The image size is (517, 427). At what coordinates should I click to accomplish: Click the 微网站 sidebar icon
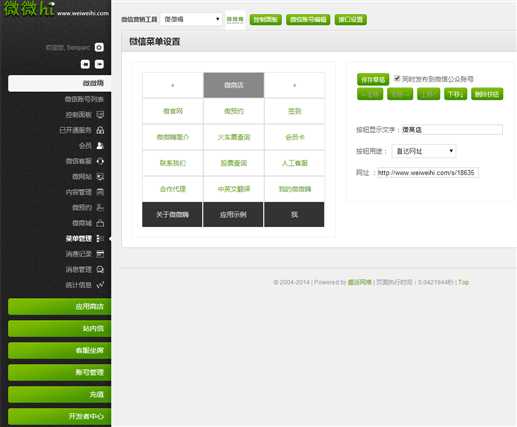tap(100, 177)
